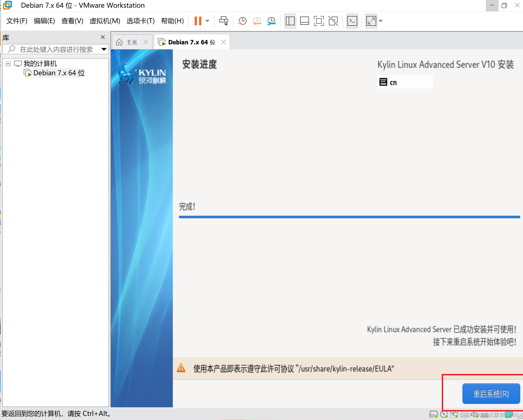Viewport: 523px width, 420px height.
Task: Enter full screen mode
Action: coord(319,21)
